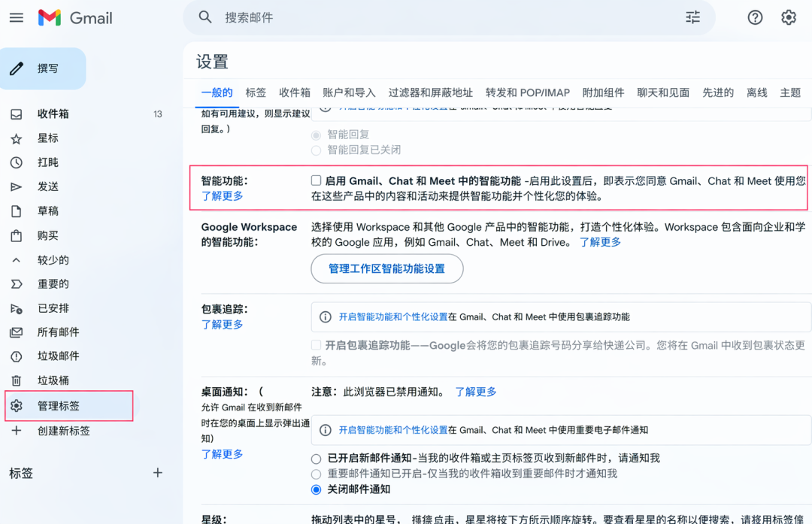Click the 重要的 important marker icon

click(x=17, y=283)
